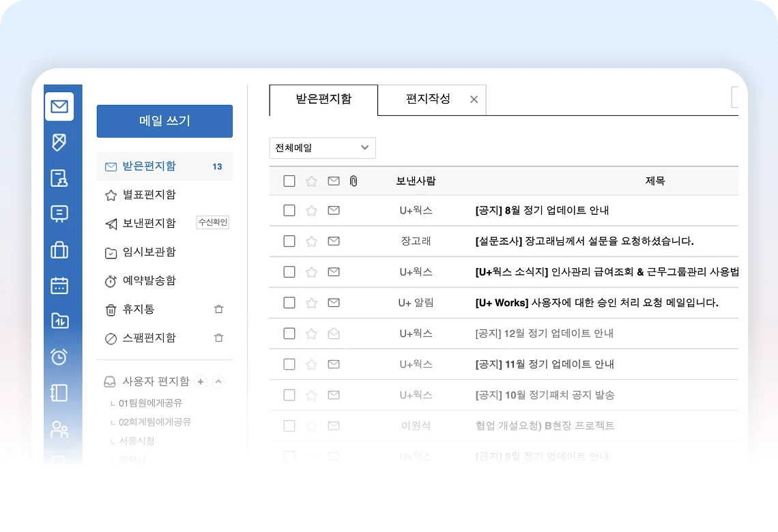Collapse the 사용자 편지함 folder list

pyautogui.click(x=218, y=382)
